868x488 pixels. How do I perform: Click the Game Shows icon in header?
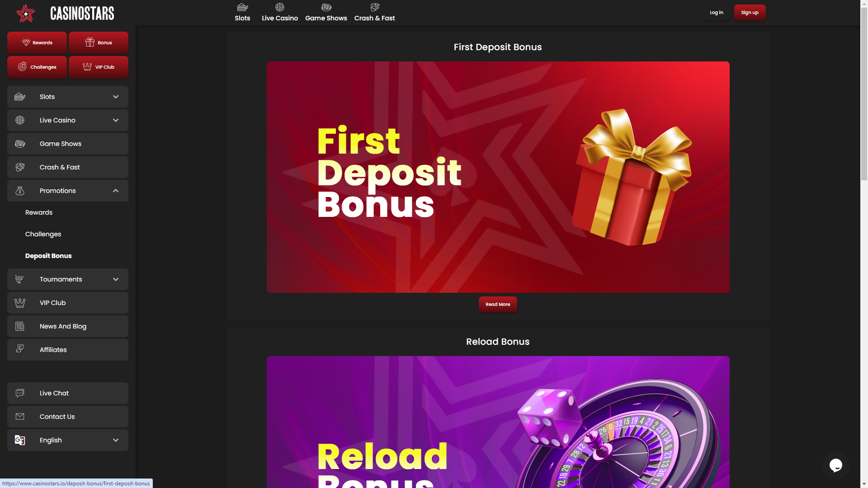[326, 7]
